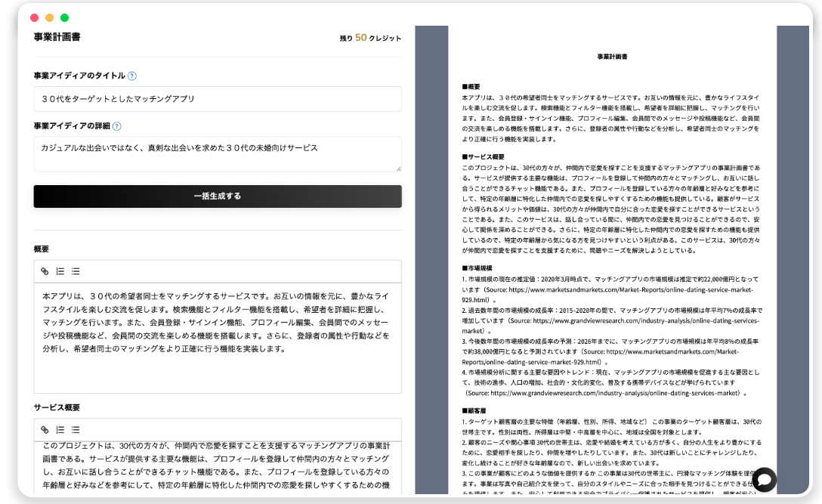Click the 一括生成する button

(218, 196)
